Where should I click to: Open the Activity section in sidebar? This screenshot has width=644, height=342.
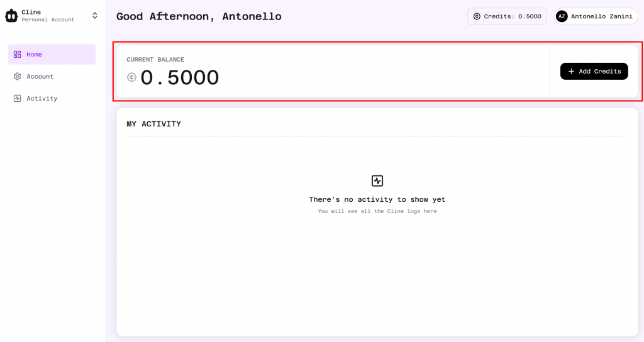point(42,99)
